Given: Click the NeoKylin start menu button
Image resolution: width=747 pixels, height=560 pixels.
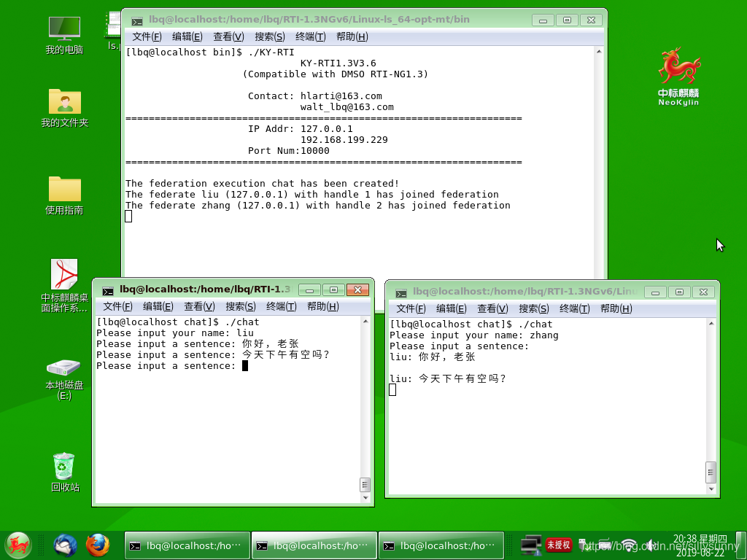Looking at the screenshot, I should click(18, 545).
